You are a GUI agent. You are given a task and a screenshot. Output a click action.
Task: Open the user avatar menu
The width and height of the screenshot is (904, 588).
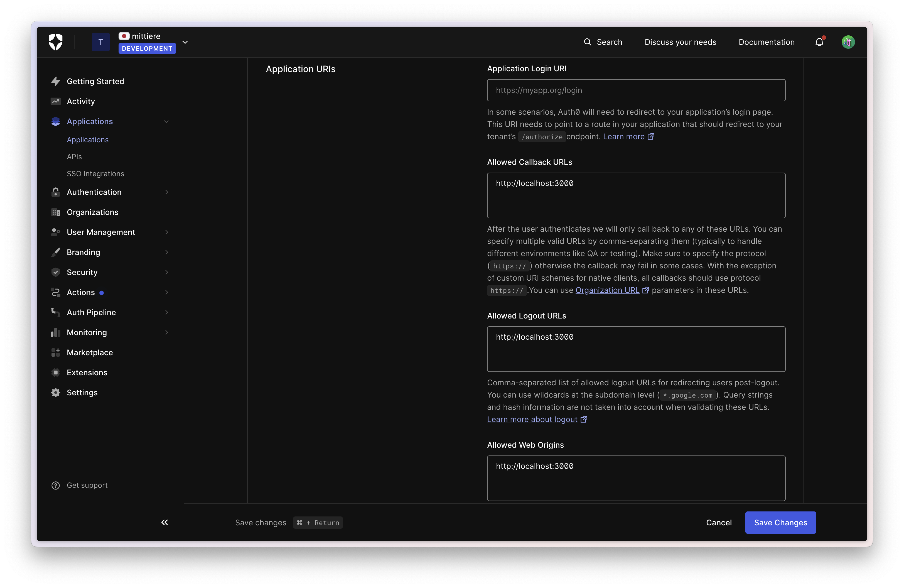coord(848,42)
